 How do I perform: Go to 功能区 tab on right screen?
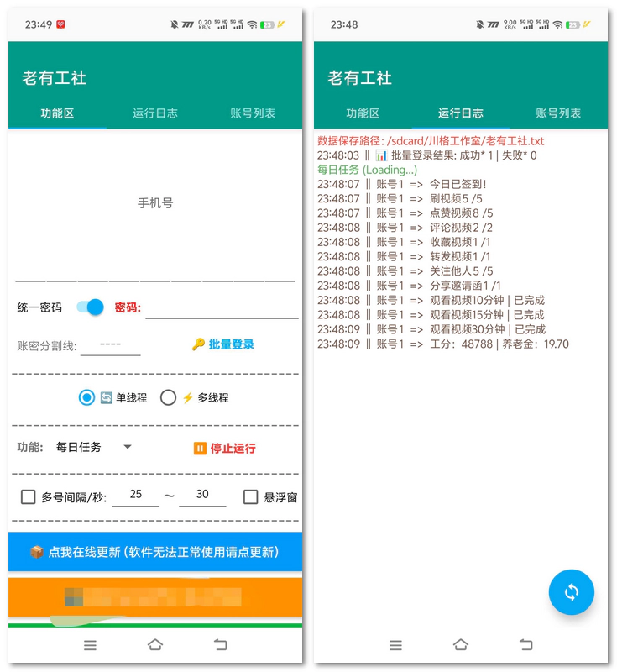363,113
